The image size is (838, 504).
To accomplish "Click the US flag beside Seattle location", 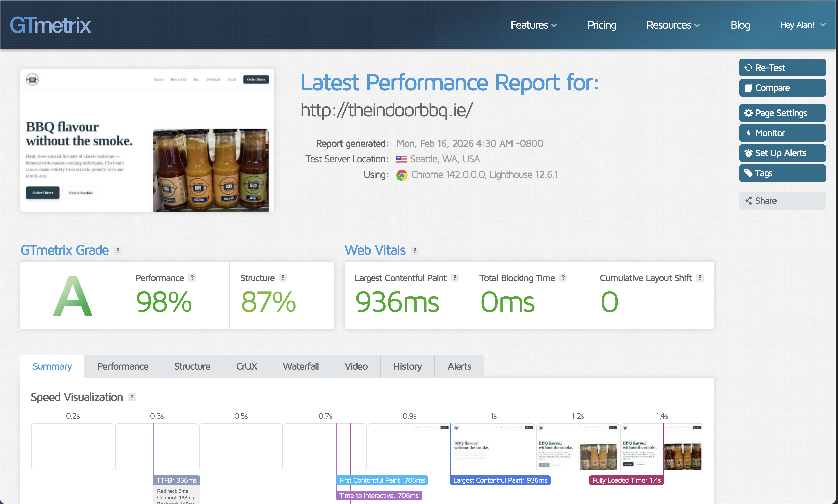I will (401, 159).
